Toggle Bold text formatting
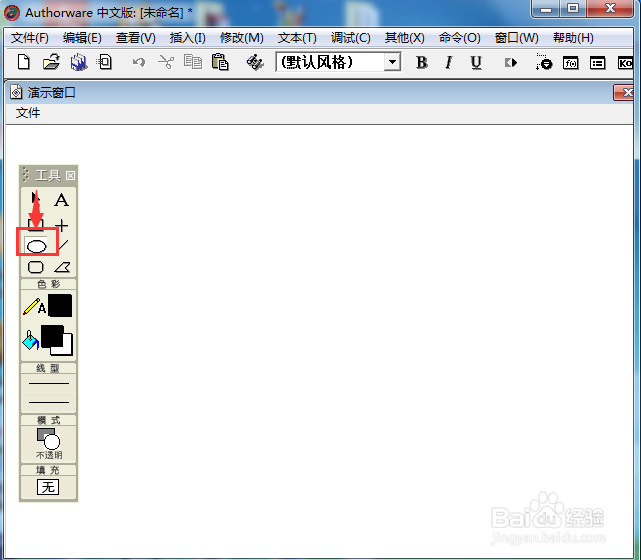This screenshot has height=560, width=641. pos(421,63)
